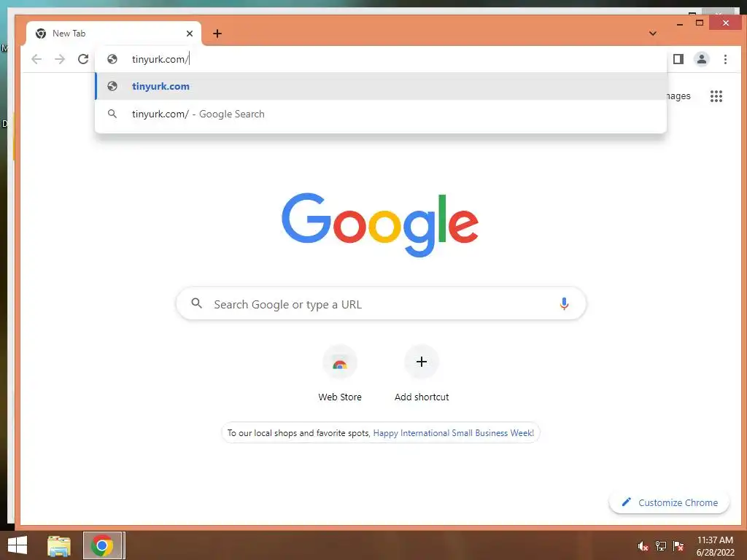
Task: Minimize the Chrome window
Action: click(680, 23)
